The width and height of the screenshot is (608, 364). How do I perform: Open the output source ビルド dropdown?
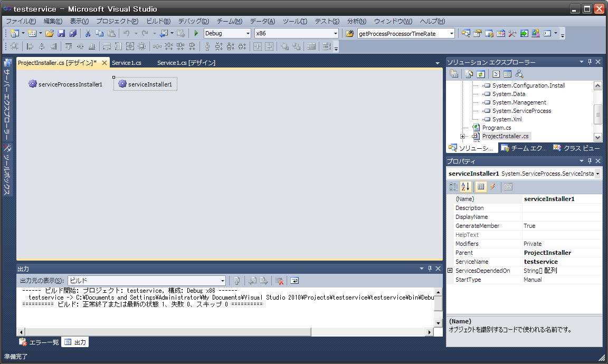point(223,281)
